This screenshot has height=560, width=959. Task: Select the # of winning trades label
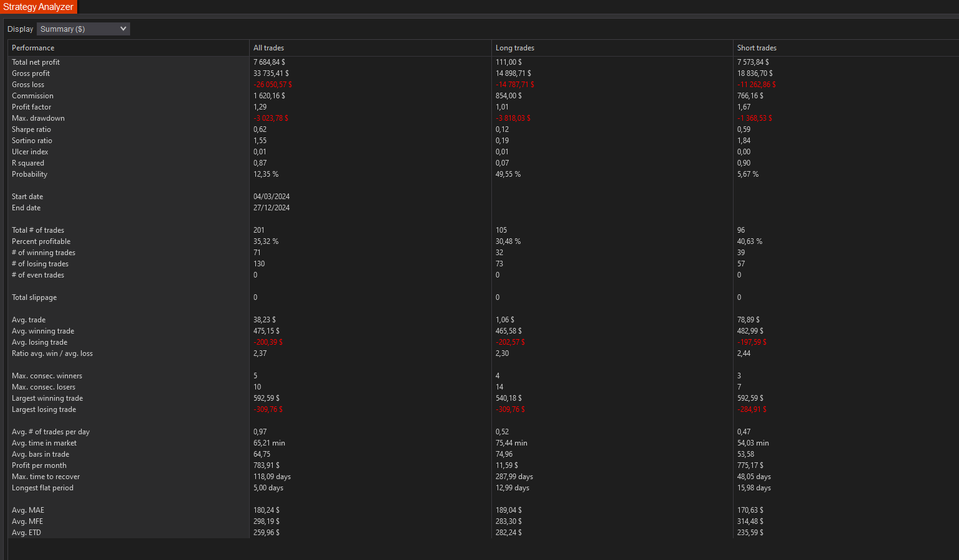point(44,253)
